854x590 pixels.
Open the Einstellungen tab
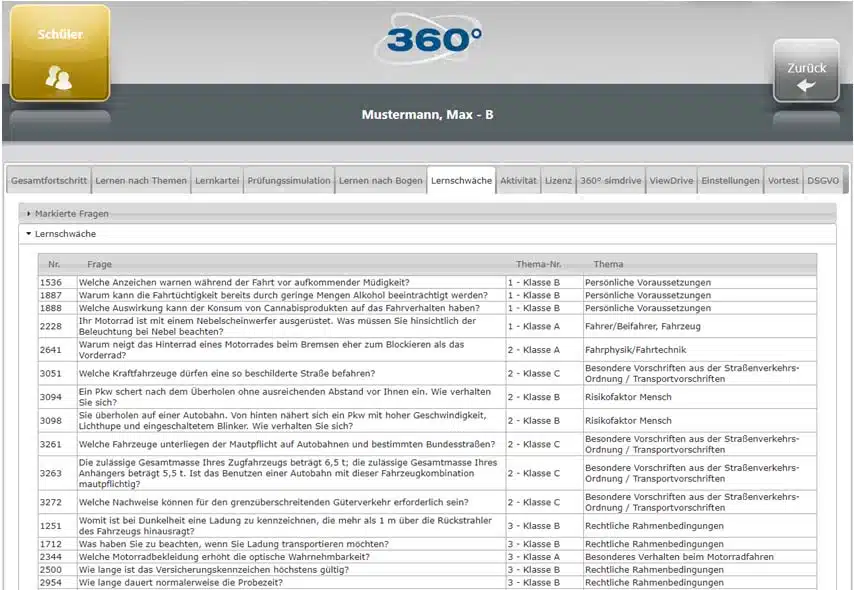point(730,181)
